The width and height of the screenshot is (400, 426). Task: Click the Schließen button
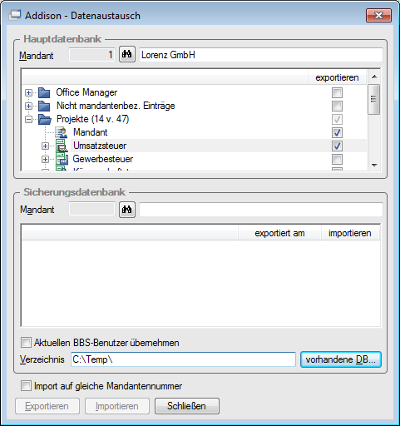pos(187,406)
